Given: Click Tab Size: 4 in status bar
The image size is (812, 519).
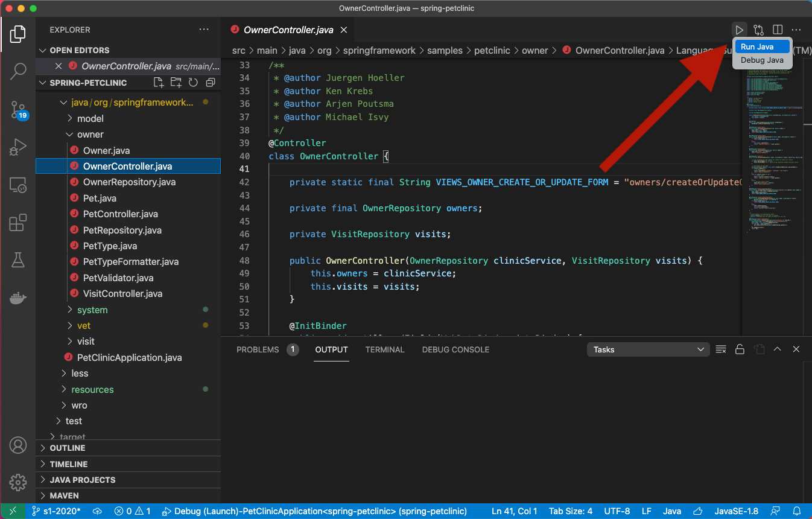Looking at the screenshot, I should click(572, 511).
